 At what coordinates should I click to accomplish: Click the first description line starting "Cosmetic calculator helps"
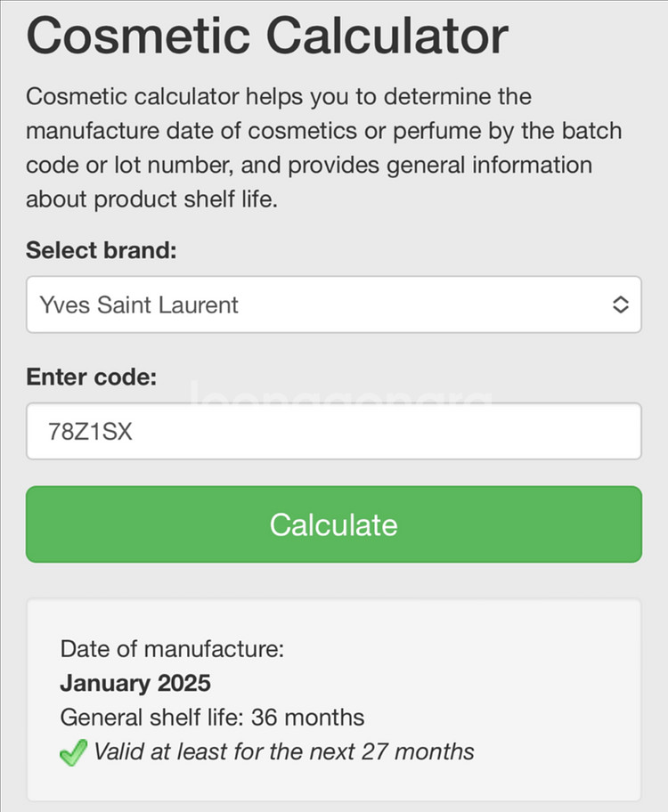278,96
